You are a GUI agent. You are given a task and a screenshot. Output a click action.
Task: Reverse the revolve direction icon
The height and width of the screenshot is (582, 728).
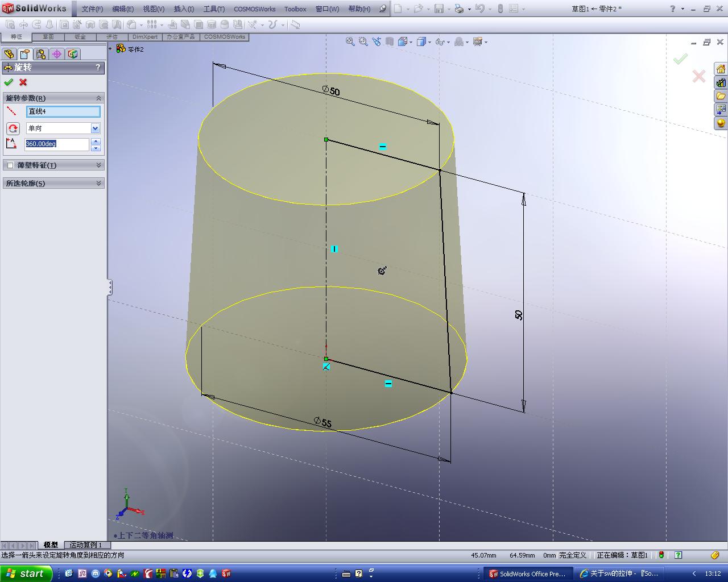[13, 128]
